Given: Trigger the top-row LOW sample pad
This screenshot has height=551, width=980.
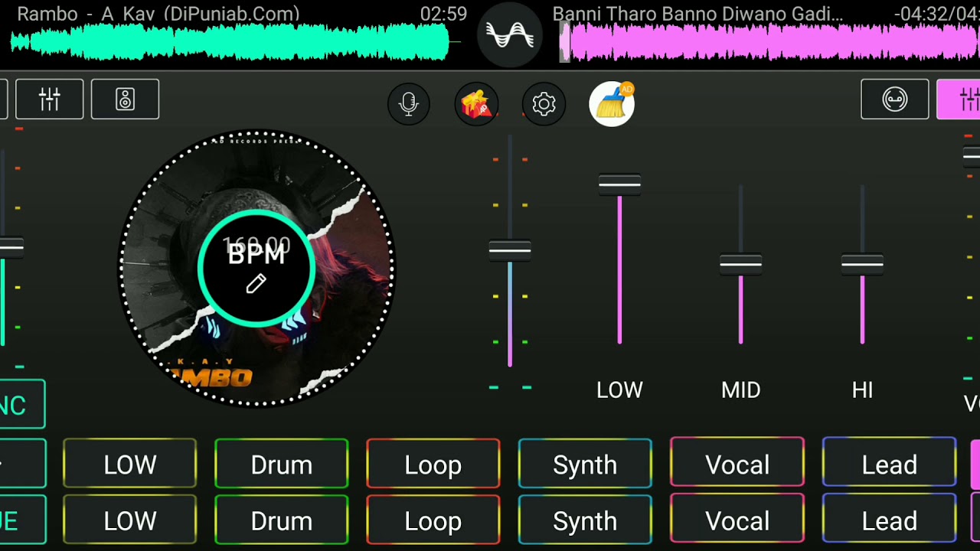Looking at the screenshot, I should click(130, 464).
